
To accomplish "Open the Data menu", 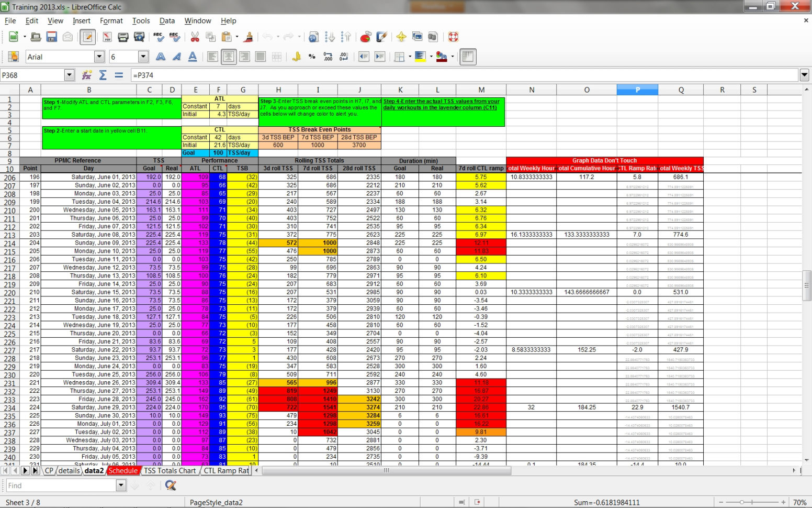I will tap(167, 21).
